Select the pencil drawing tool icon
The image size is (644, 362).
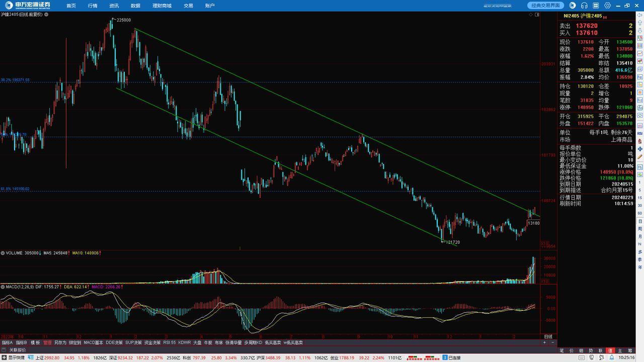click(x=640, y=156)
